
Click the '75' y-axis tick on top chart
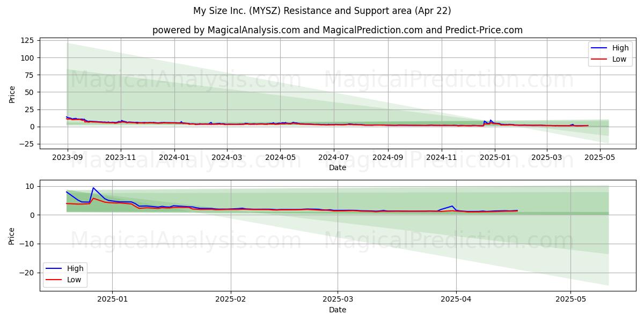point(30,75)
